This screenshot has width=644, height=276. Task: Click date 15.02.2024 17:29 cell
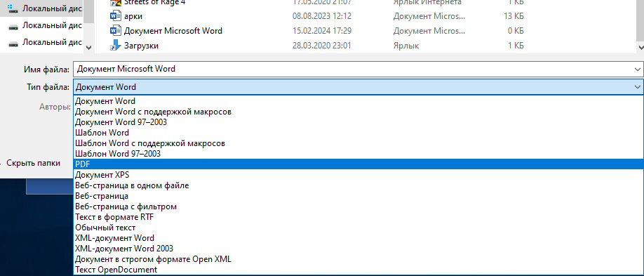pos(321,31)
